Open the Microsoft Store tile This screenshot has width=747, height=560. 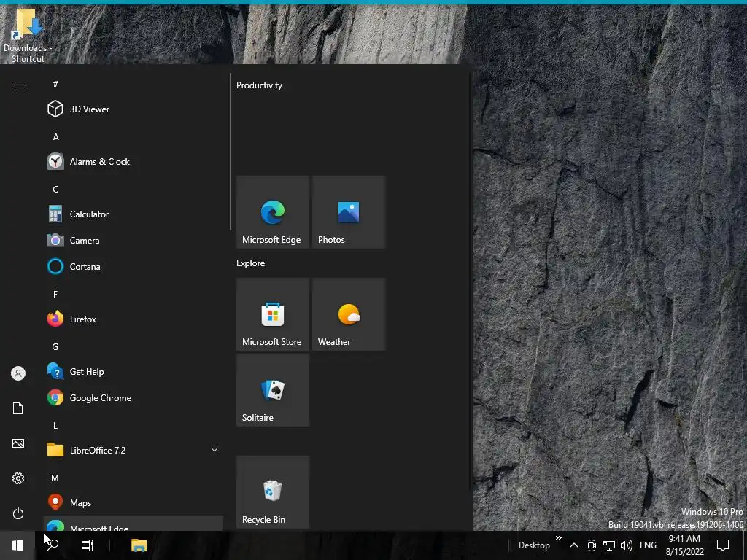point(273,314)
